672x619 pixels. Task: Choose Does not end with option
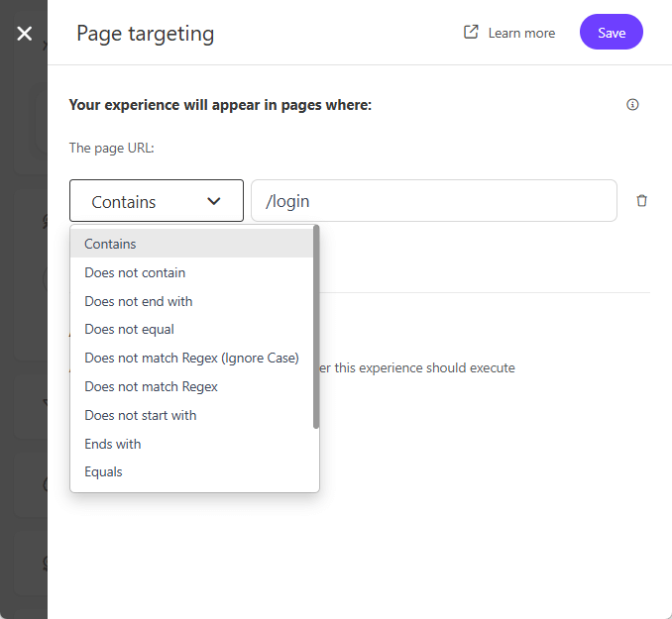click(191, 301)
